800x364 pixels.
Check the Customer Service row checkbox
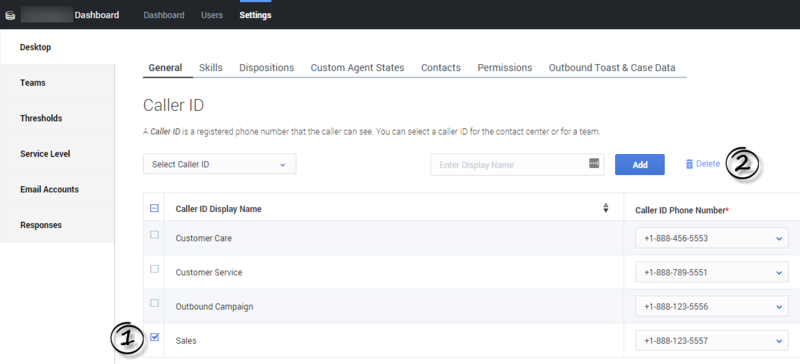pyautogui.click(x=154, y=269)
